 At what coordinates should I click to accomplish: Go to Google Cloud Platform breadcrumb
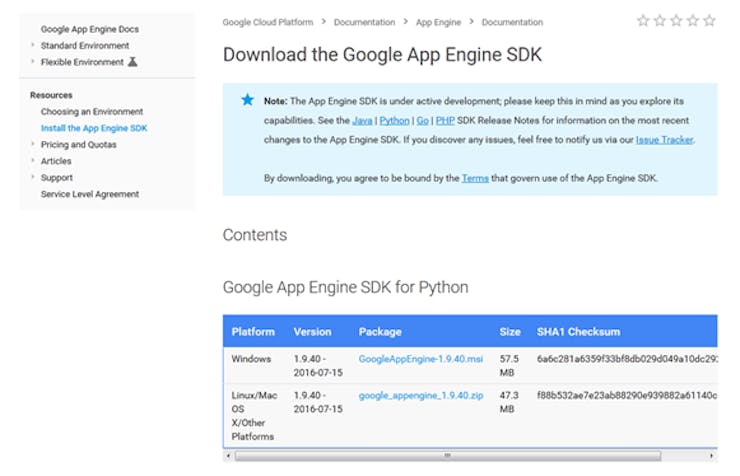click(x=268, y=22)
